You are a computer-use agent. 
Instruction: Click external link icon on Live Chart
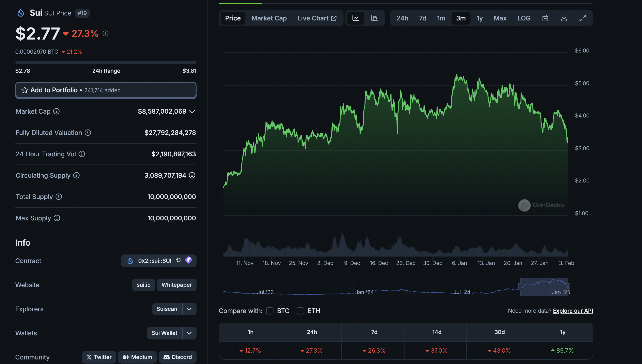tap(334, 18)
